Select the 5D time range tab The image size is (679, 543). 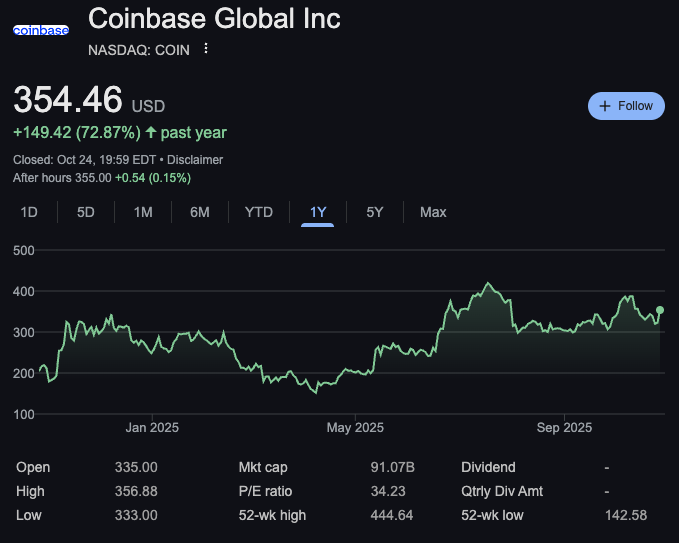tap(86, 212)
